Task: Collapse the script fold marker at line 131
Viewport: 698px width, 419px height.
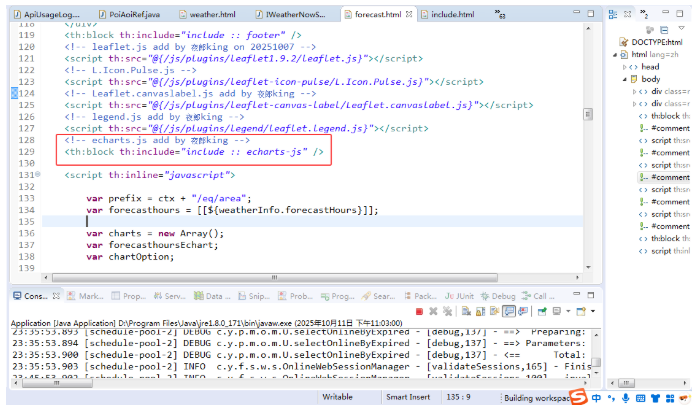Action: (38, 175)
